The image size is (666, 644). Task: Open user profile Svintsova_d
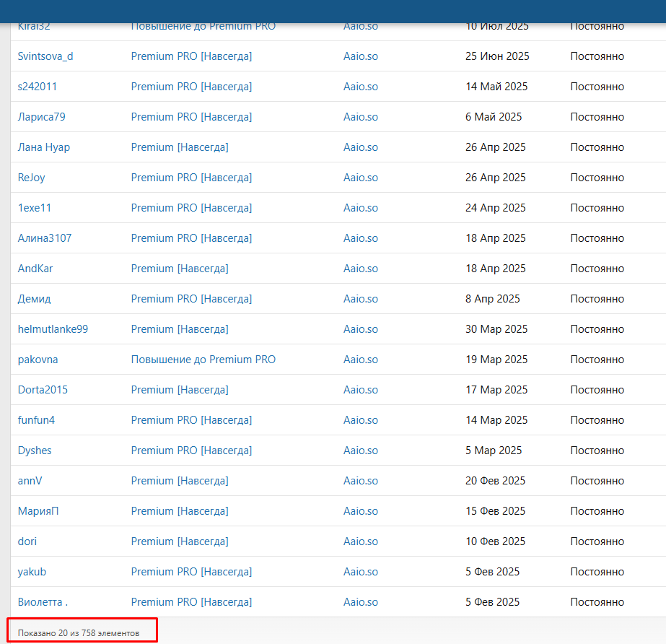(45, 56)
